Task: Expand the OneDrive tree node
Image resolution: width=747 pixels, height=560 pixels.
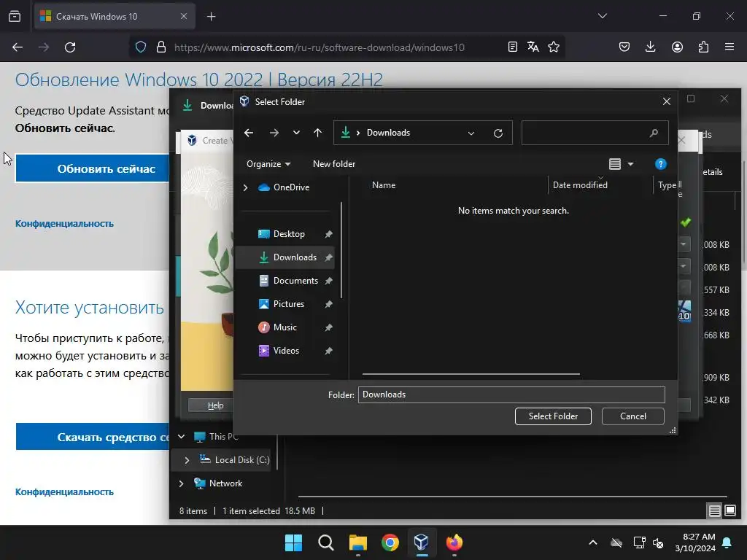Action: pos(245,187)
